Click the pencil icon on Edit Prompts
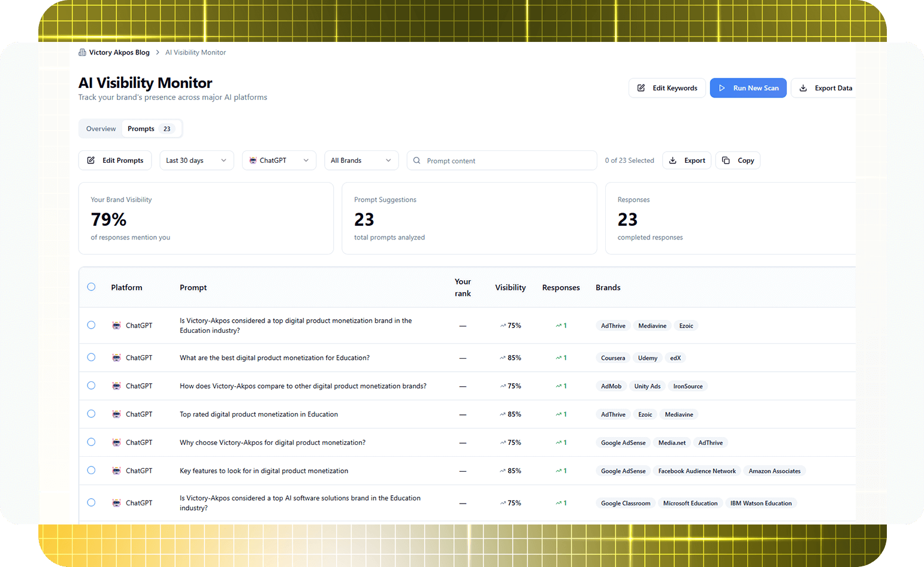 pos(91,160)
